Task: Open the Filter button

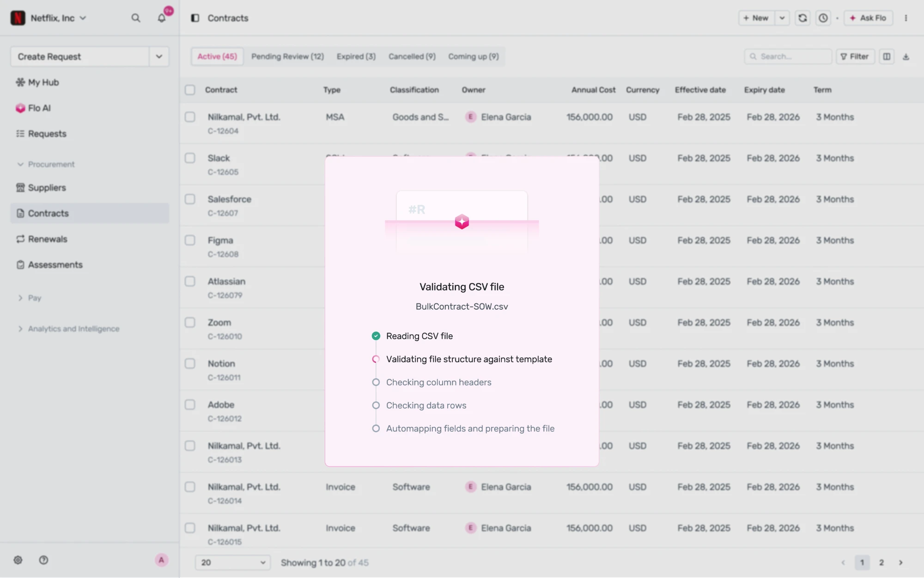Action: (855, 56)
